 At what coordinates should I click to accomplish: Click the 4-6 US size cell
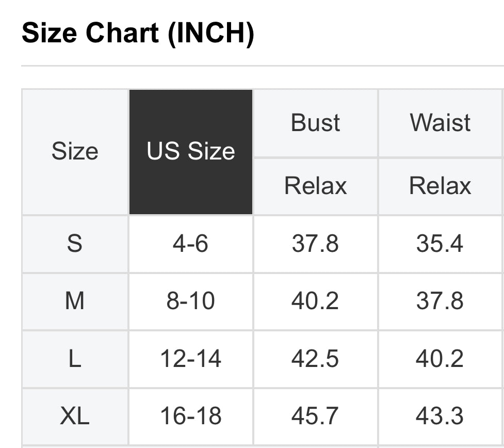tap(191, 243)
